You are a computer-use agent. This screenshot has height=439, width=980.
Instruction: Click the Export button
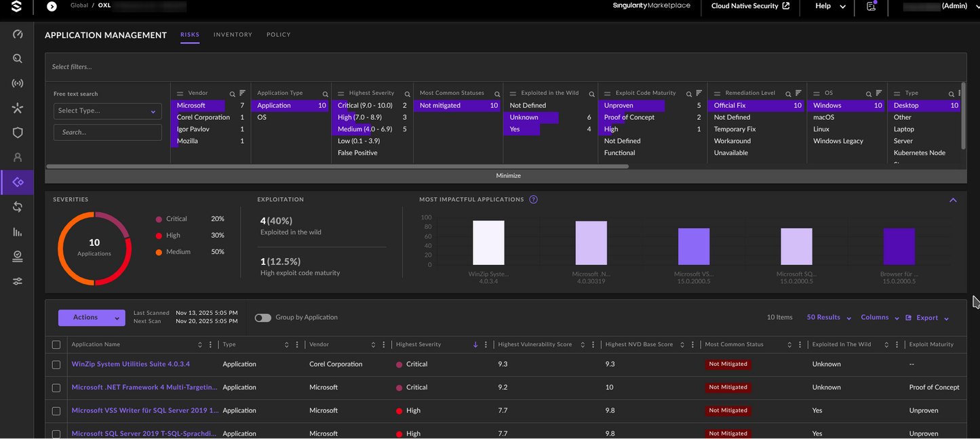[x=928, y=317]
